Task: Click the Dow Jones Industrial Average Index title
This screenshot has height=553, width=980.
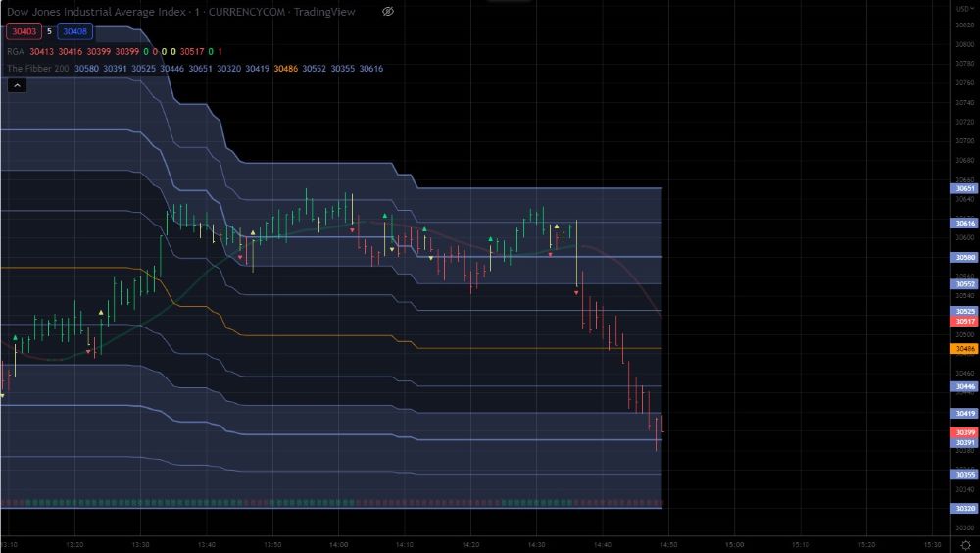Action: point(96,11)
